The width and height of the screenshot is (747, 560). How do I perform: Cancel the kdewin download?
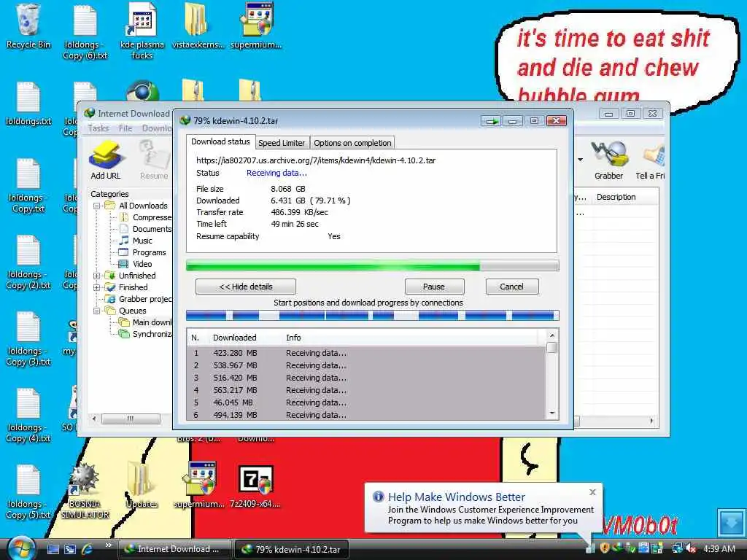[511, 287]
